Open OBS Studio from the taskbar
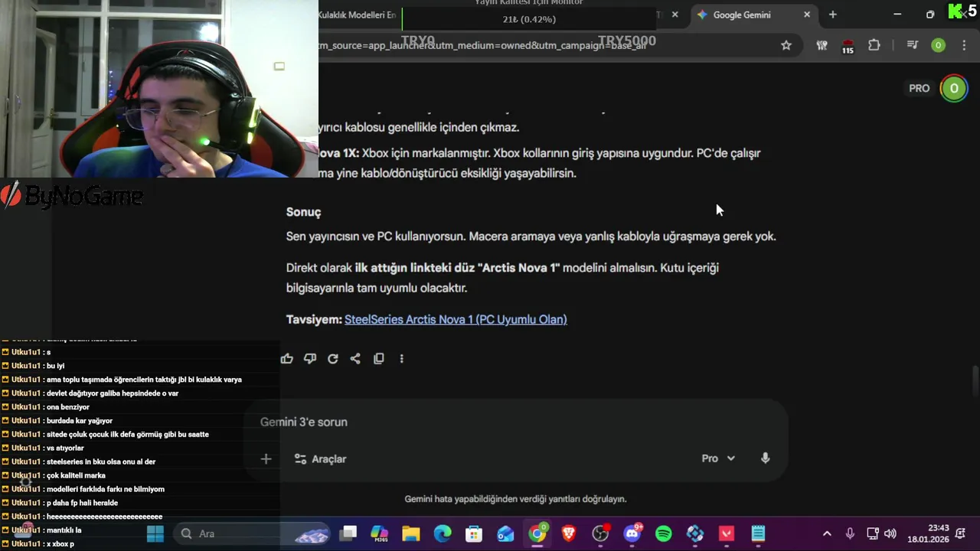This screenshot has width=980, height=551. click(x=600, y=533)
